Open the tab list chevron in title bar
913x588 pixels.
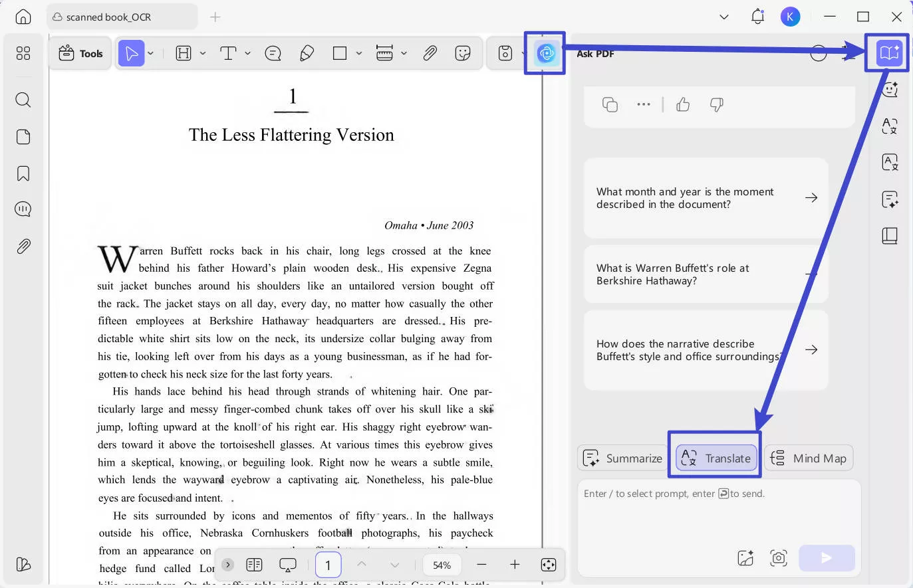724,17
